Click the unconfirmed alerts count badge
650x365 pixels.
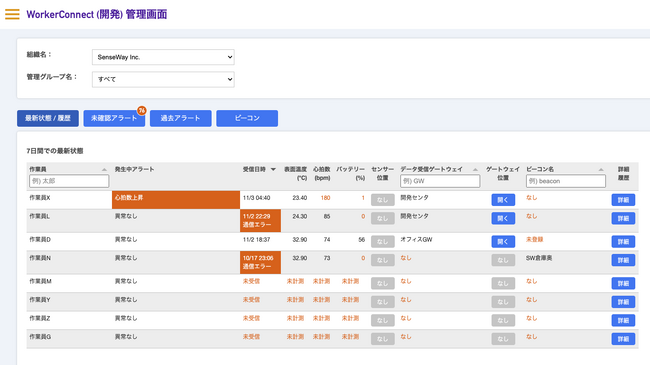pos(142,110)
